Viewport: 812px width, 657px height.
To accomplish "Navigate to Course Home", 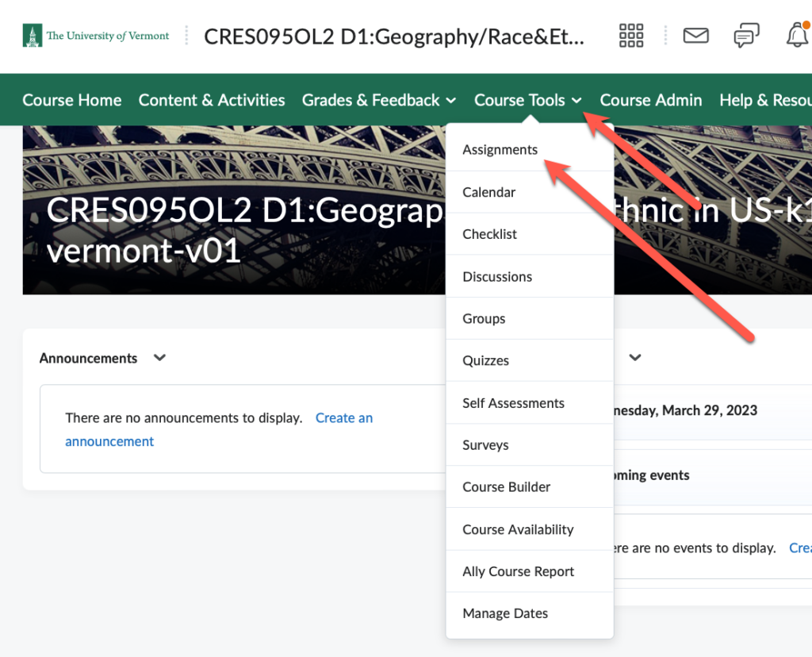I will (71, 100).
